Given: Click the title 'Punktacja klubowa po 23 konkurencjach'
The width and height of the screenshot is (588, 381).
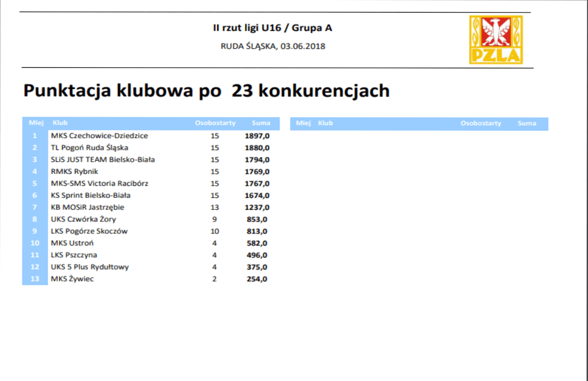Looking at the screenshot, I should click(x=206, y=91).
